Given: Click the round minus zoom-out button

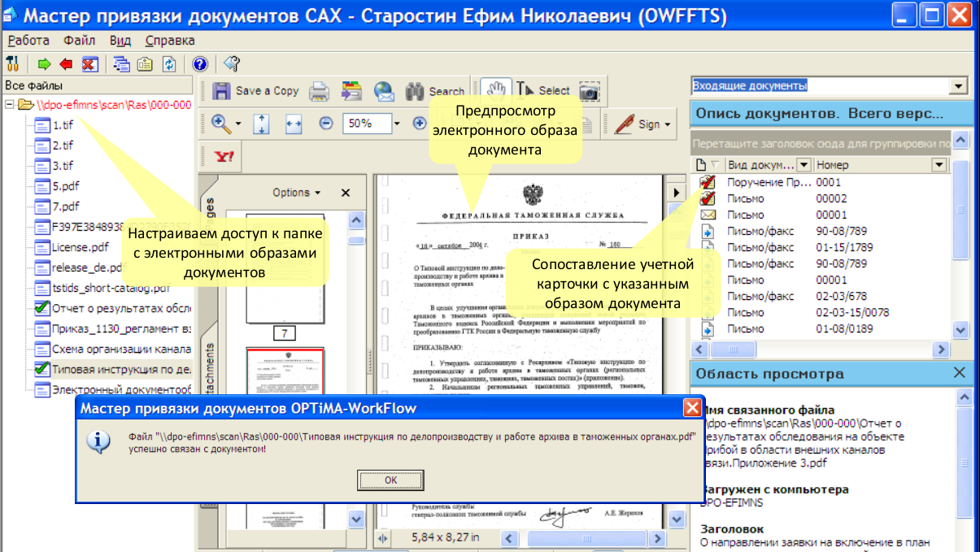Looking at the screenshot, I should click(326, 124).
